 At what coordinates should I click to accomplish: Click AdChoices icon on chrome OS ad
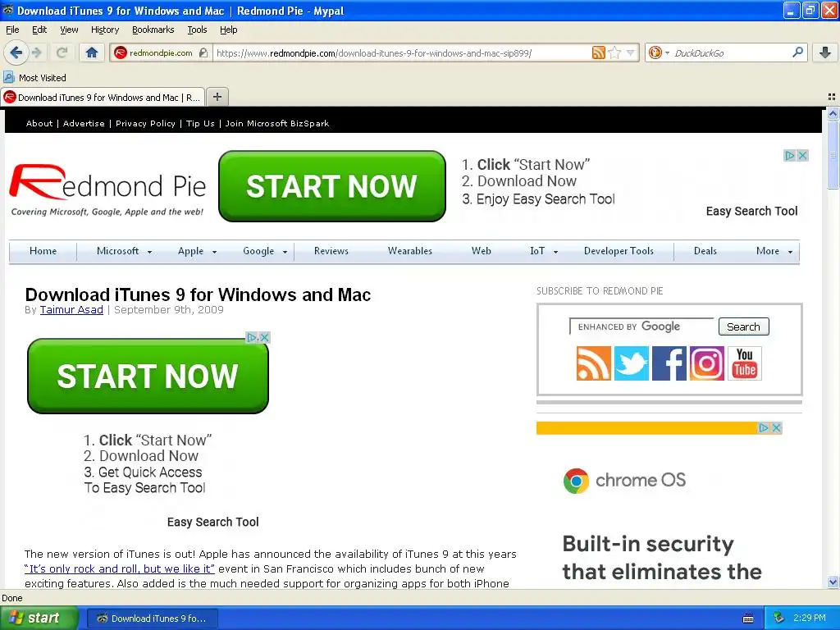764,427
